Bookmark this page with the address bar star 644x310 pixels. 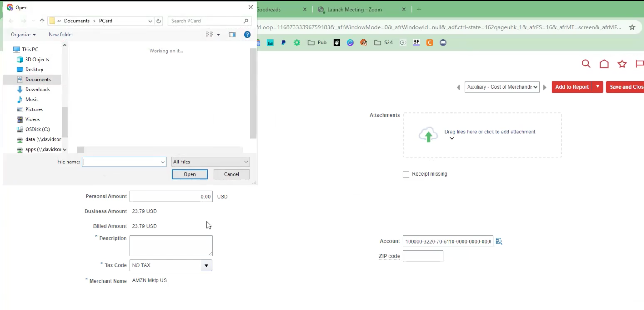(632, 27)
